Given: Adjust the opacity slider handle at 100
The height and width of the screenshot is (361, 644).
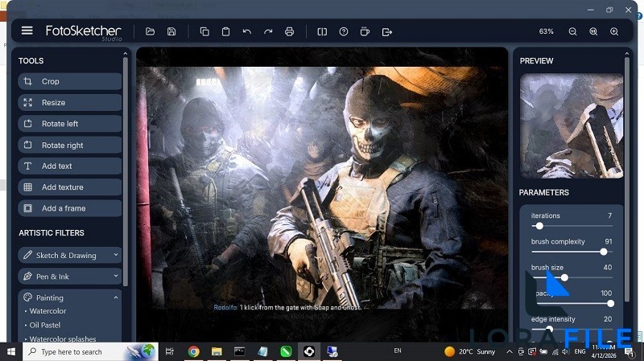Looking at the screenshot, I should point(610,304).
